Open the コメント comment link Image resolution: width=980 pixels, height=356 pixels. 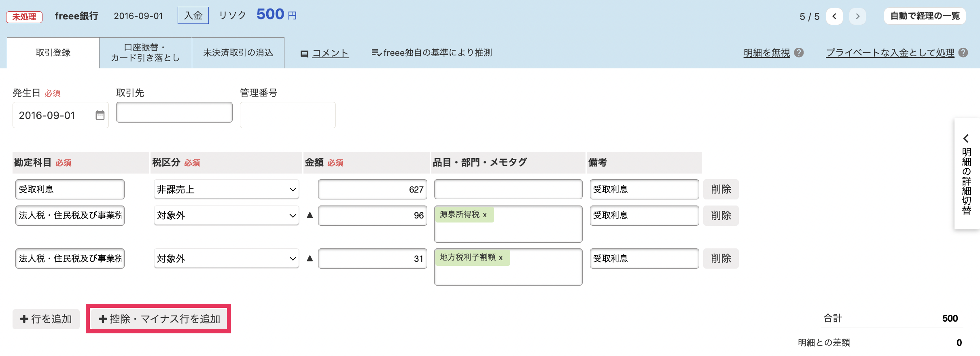330,53
